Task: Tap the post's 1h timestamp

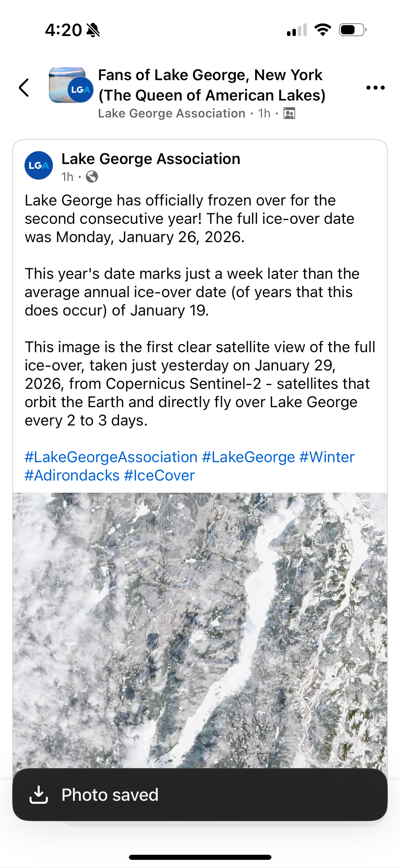Action: [67, 177]
